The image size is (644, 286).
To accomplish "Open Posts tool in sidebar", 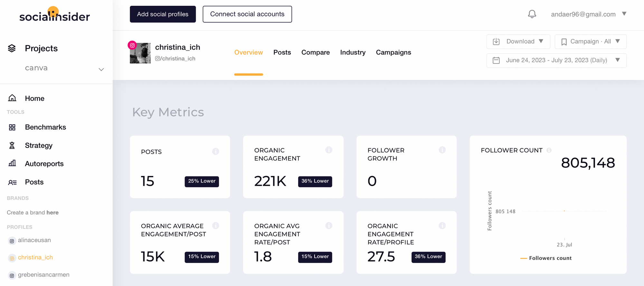I will (34, 182).
